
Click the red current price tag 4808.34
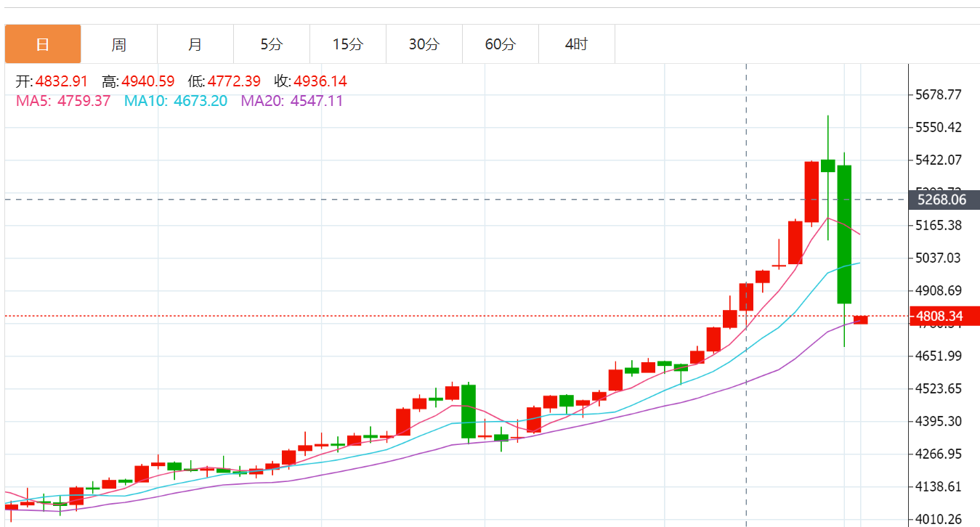(x=941, y=316)
